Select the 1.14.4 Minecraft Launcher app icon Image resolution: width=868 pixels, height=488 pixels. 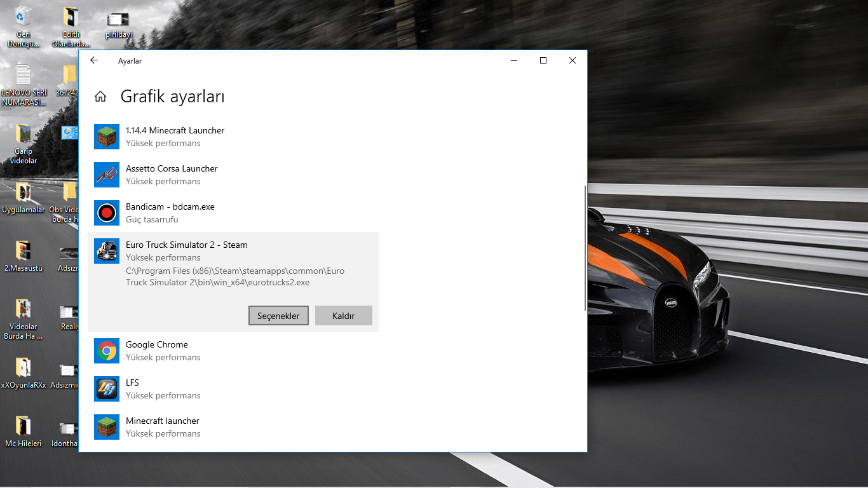[107, 137]
